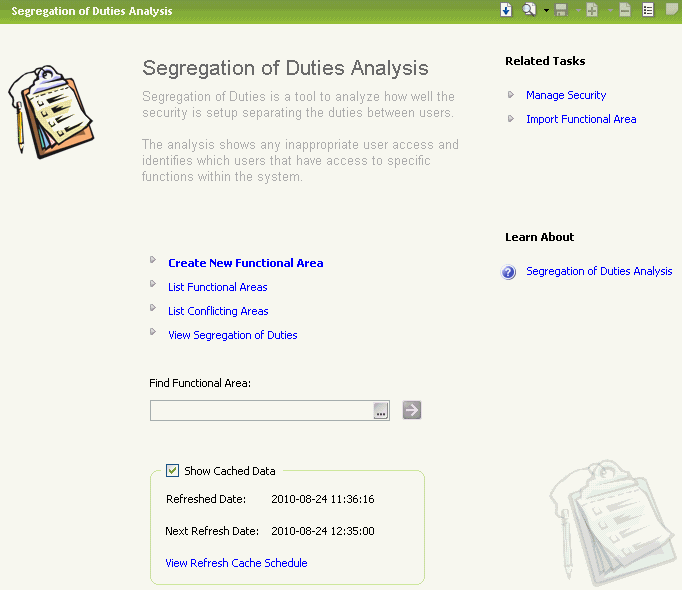Open dropdown arrow beside the search icon
This screenshot has width=682, height=590.
(x=546, y=11)
